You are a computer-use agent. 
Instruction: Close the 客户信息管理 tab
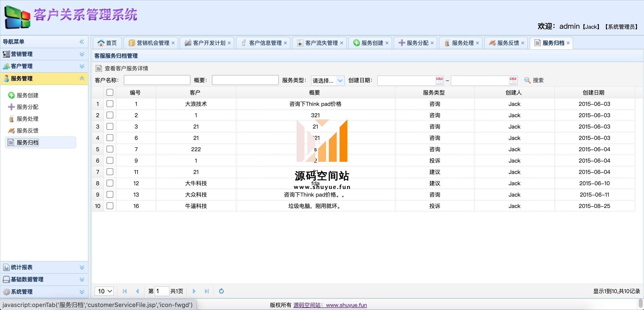click(285, 43)
